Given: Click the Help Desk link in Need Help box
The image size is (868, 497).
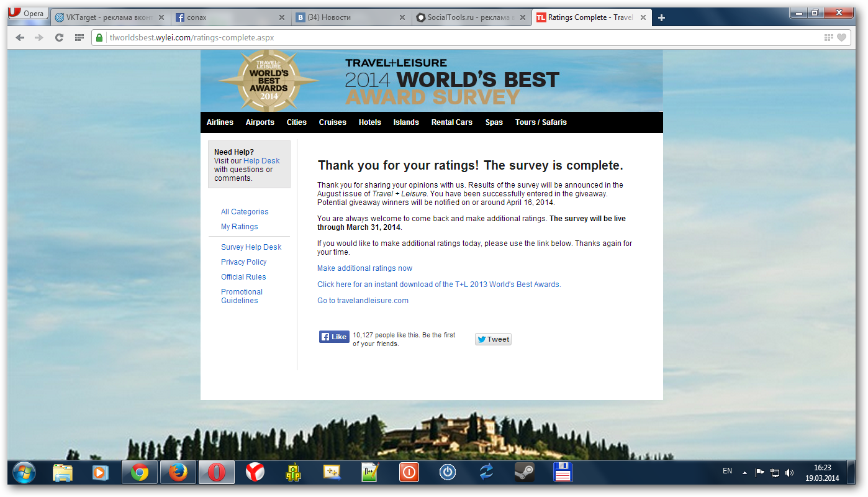Looking at the screenshot, I should 261,161.
